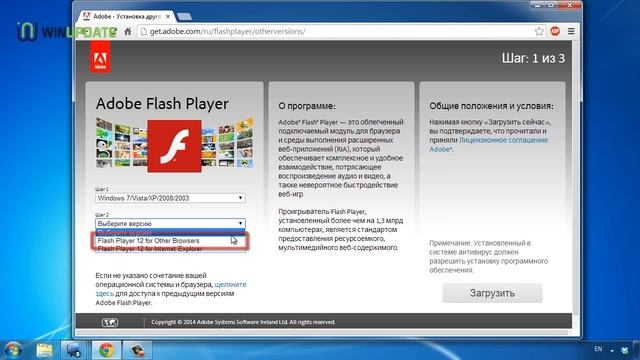Open the operating system dropdown Windows 7/Vista/XP
The height and width of the screenshot is (360, 640).
click(170, 198)
